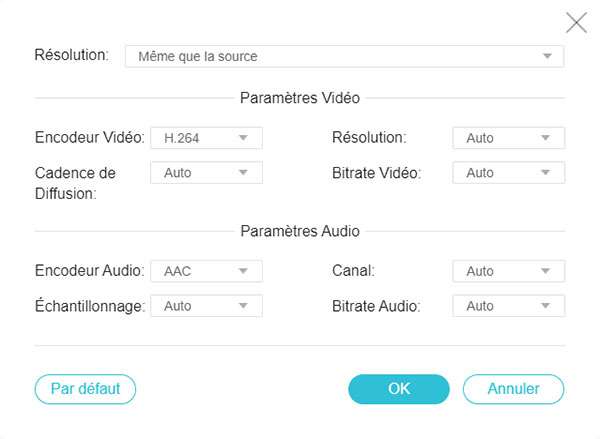Reset settings with the Par défaut button
The image size is (600, 439).
(85, 389)
